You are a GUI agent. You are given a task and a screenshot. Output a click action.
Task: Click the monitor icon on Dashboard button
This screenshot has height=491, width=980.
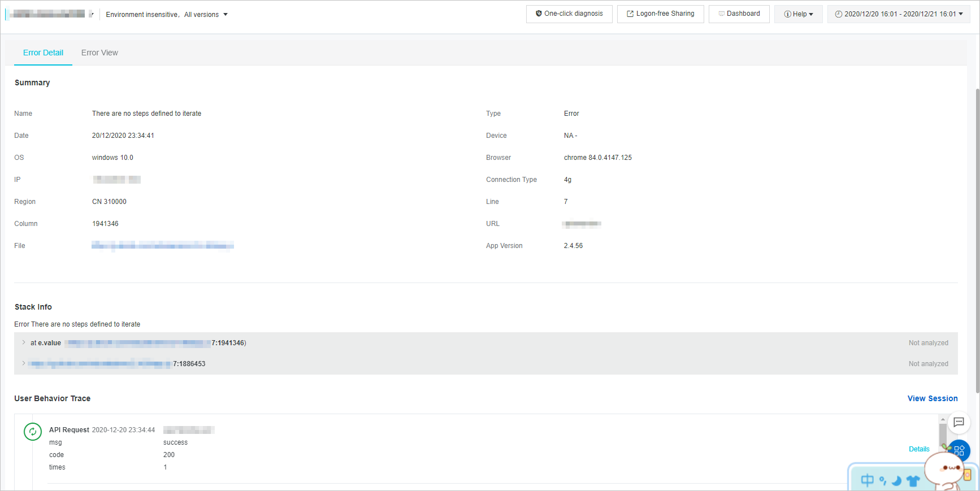722,14
